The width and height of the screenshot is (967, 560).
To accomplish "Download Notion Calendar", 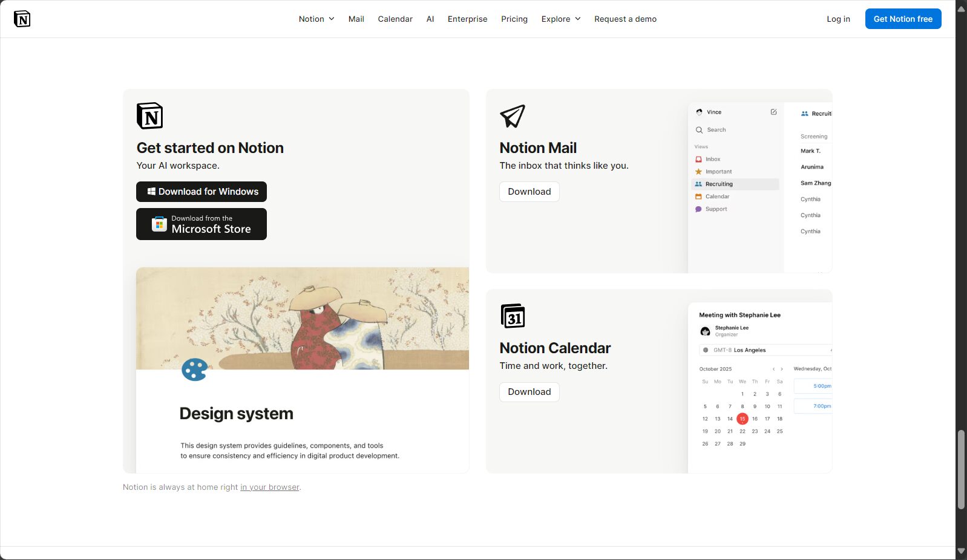I will point(529,392).
